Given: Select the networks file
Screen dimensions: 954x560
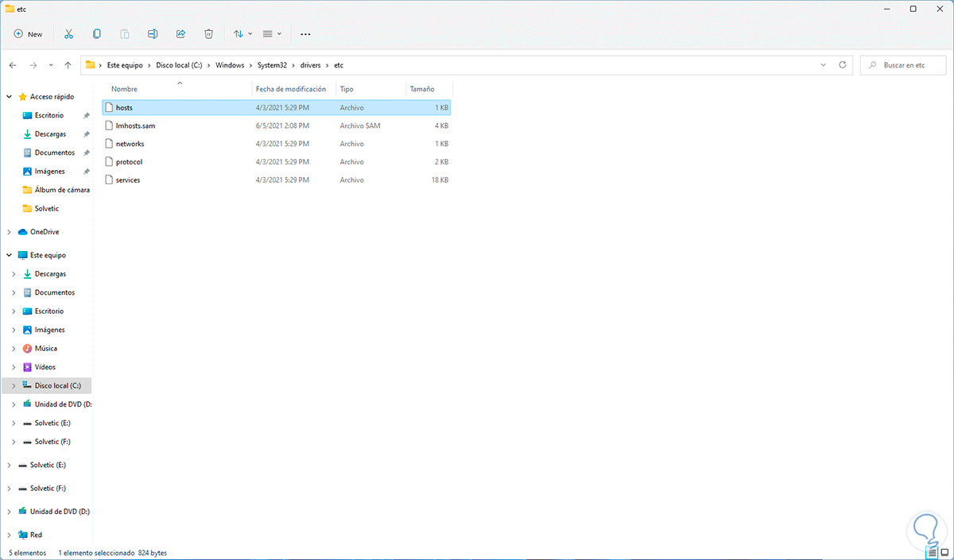Looking at the screenshot, I should [x=277, y=144].
